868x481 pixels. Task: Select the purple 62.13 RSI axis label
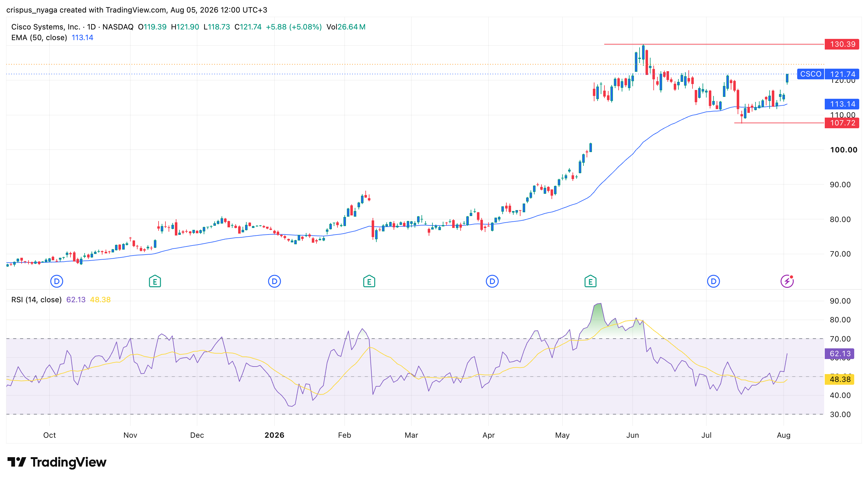(x=839, y=354)
